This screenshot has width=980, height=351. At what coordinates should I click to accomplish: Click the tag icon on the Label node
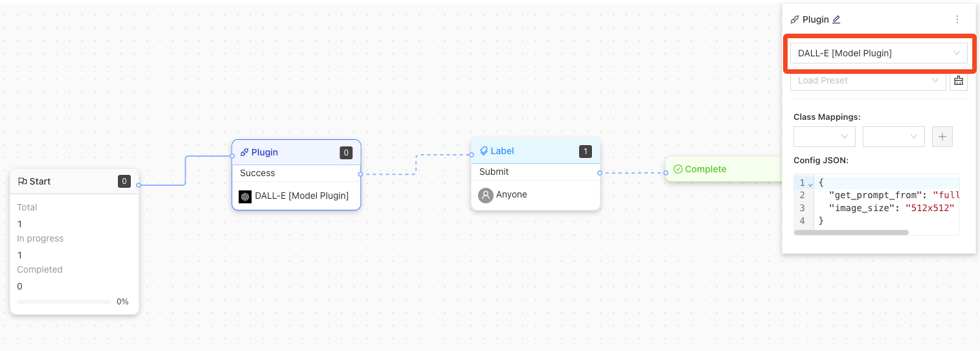pyautogui.click(x=483, y=151)
